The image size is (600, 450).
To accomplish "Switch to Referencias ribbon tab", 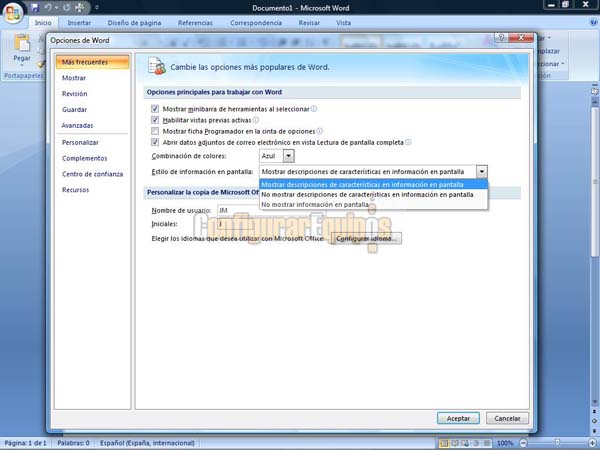I will tap(195, 23).
